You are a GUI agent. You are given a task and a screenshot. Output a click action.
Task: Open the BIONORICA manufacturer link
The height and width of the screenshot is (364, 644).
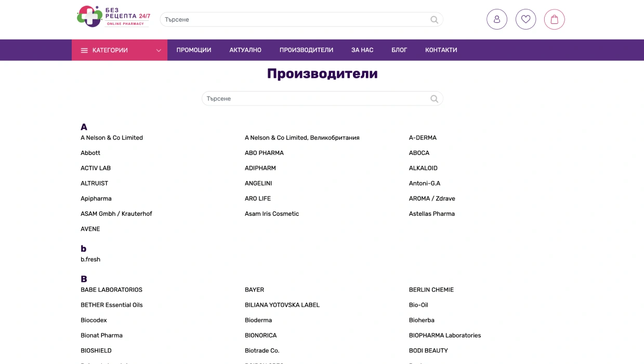(x=260, y=335)
